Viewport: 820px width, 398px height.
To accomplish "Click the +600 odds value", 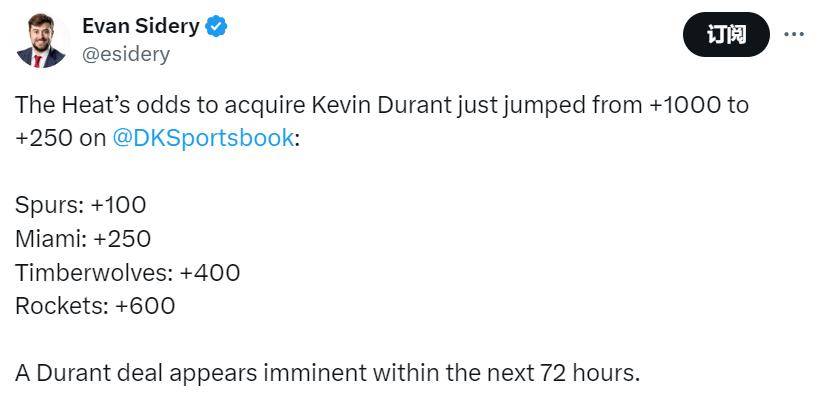I will click(145, 306).
